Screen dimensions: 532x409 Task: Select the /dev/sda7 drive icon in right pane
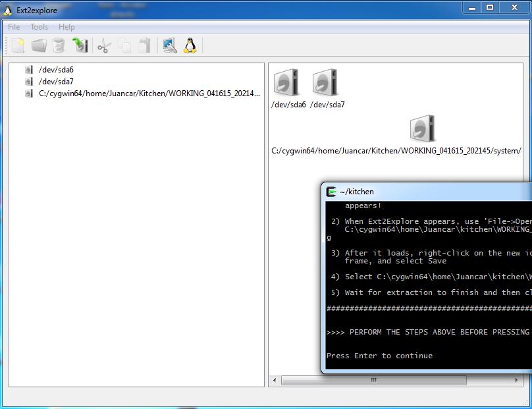pyautogui.click(x=325, y=82)
